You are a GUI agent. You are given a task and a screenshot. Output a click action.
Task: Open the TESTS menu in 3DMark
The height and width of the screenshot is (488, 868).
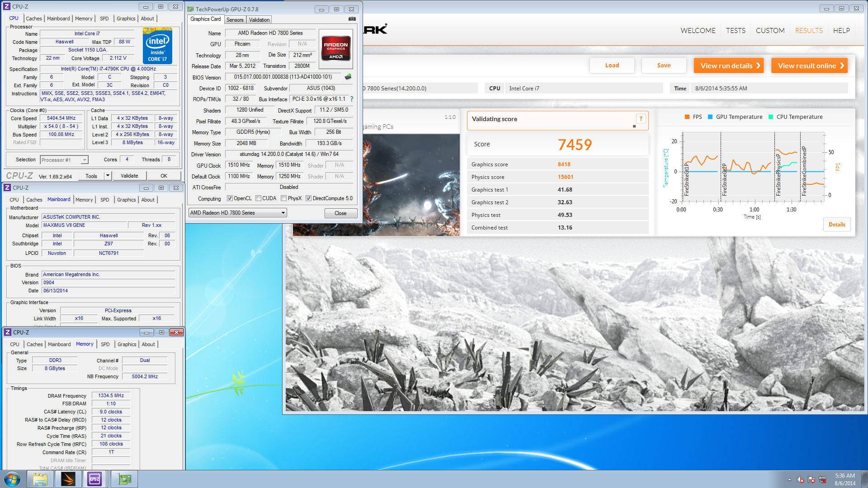click(736, 30)
